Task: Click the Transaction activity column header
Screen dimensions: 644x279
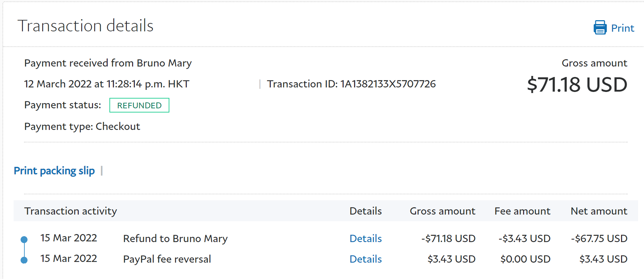Action: [71, 211]
